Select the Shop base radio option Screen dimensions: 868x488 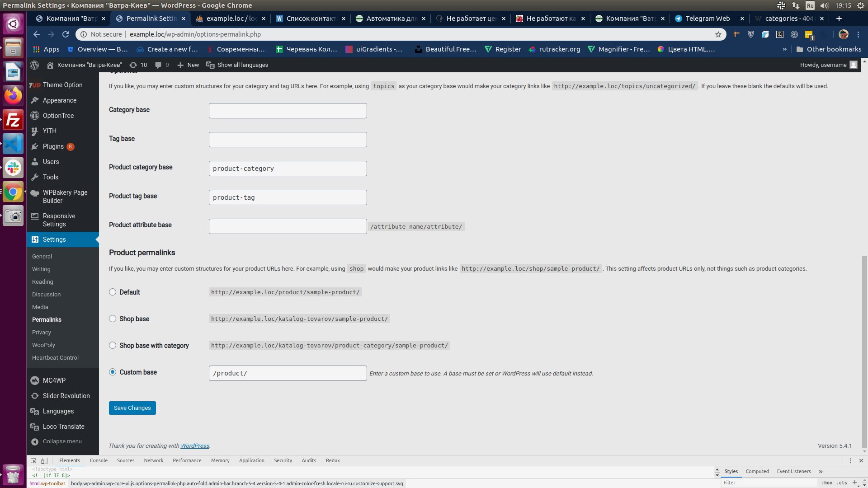(x=113, y=319)
